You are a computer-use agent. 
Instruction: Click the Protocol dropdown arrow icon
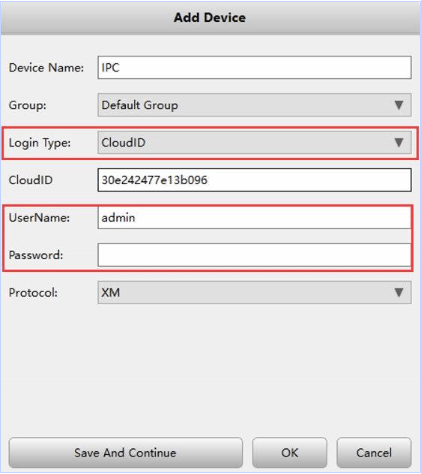click(399, 293)
